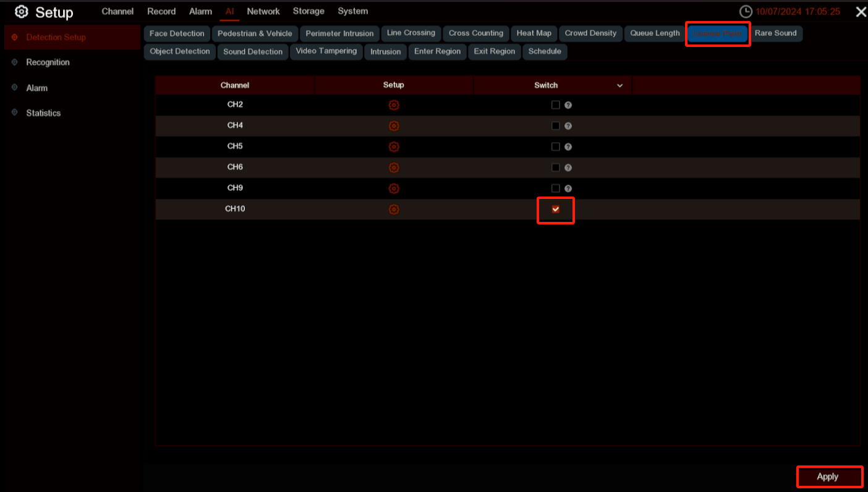Switch to Enter Region tab
This screenshot has height=492, width=868.
[x=437, y=52]
